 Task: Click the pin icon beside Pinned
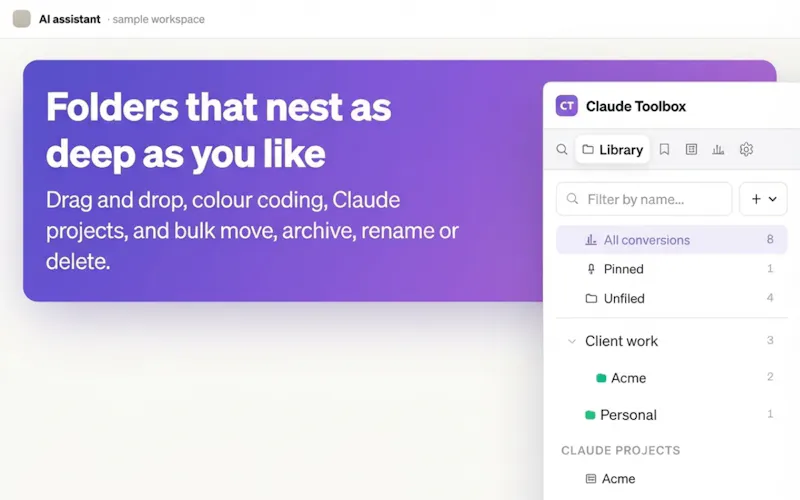tap(591, 269)
